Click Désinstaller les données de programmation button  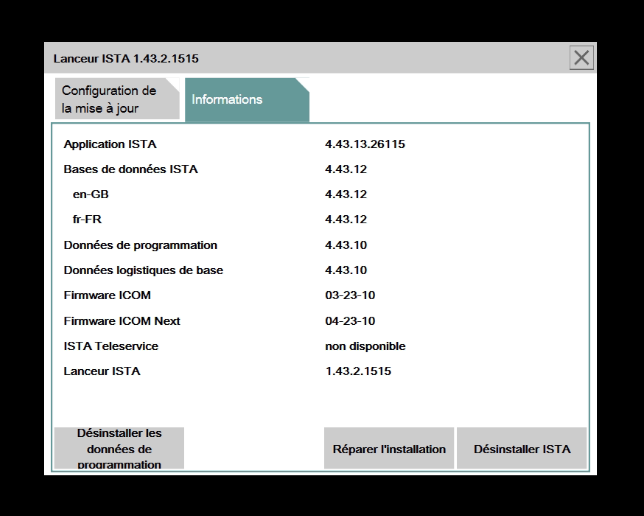119,448
